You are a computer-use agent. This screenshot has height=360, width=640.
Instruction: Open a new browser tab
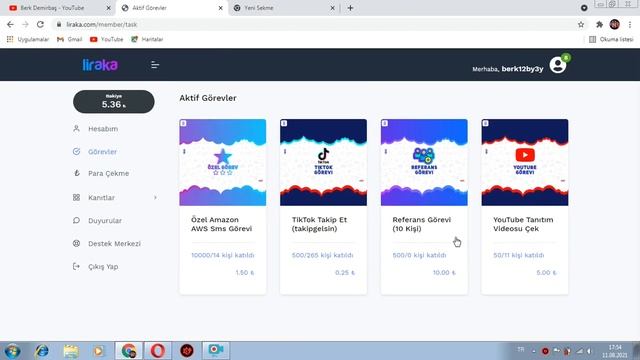350,8
